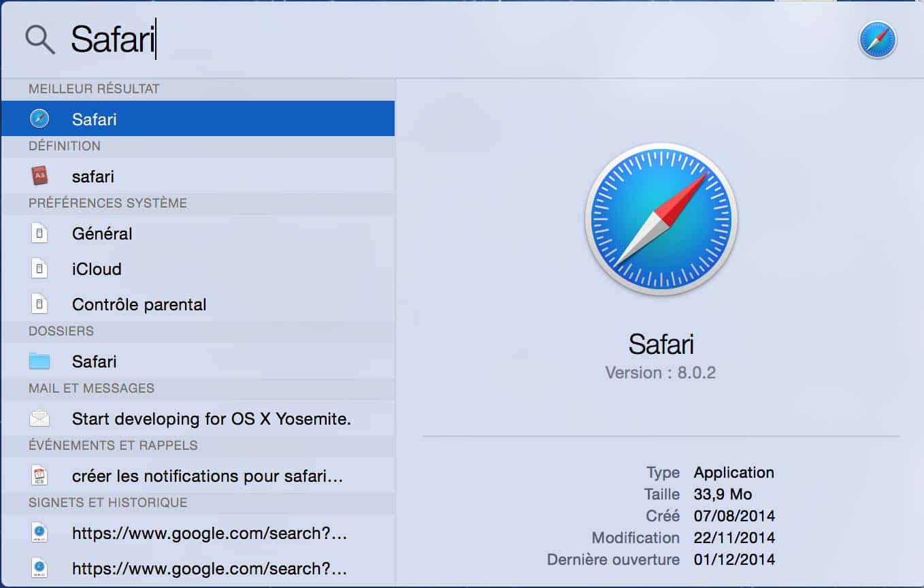
Task: Click the mail envelope icon for Yosemite message
Action: [x=39, y=419]
